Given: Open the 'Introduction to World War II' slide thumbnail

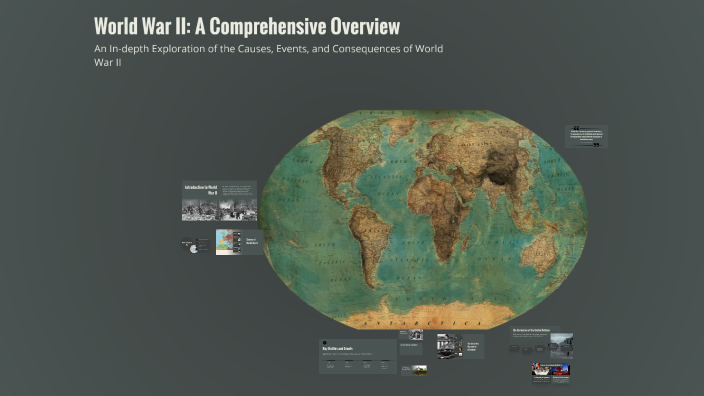Looking at the screenshot, I should (x=219, y=201).
